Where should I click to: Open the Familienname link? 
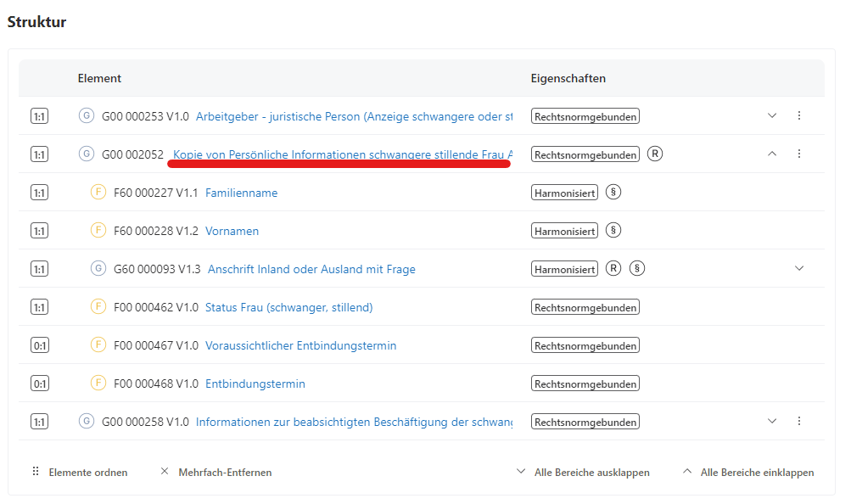coord(241,193)
